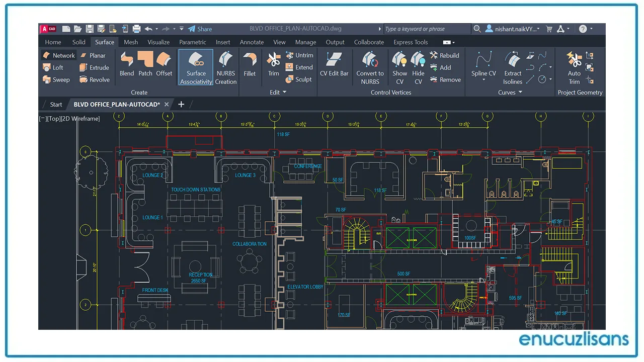This screenshot has width=644, height=362.
Task: Open the Collaborate ribbon tab
Action: tap(369, 42)
